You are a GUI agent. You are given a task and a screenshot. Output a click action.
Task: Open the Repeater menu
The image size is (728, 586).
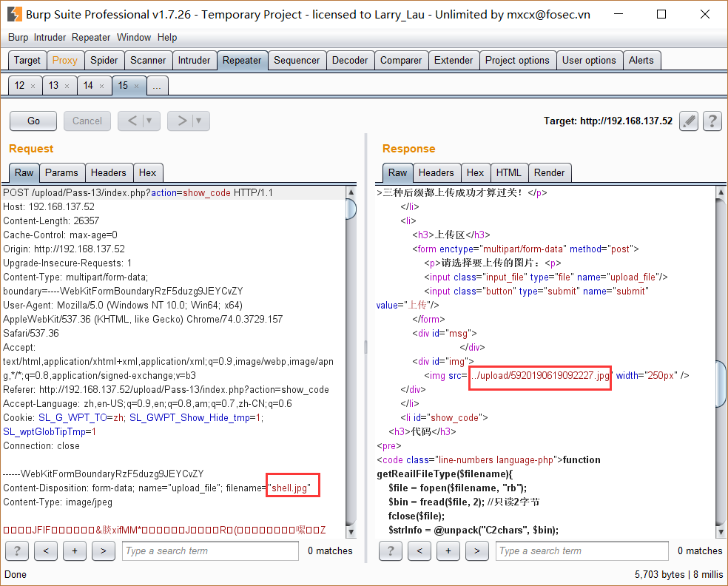pyautogui.click(x=91, y=38)
